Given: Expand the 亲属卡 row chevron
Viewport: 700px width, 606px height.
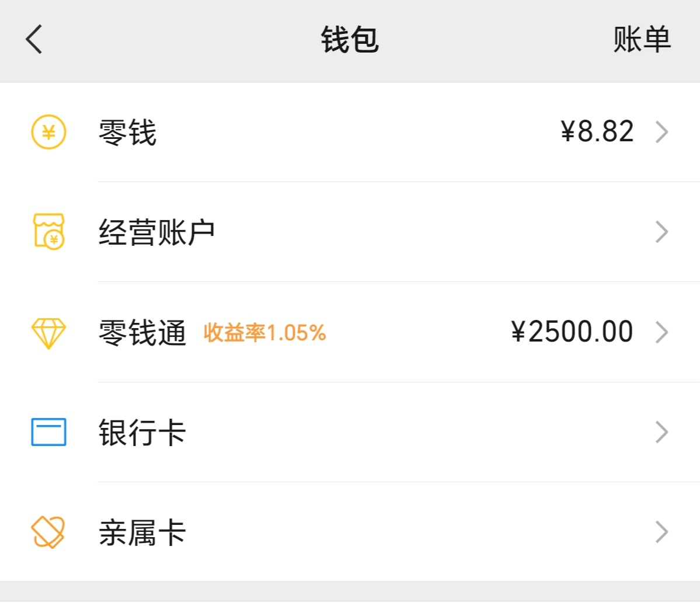Looking at the screenshot, I should click(661, 532).
